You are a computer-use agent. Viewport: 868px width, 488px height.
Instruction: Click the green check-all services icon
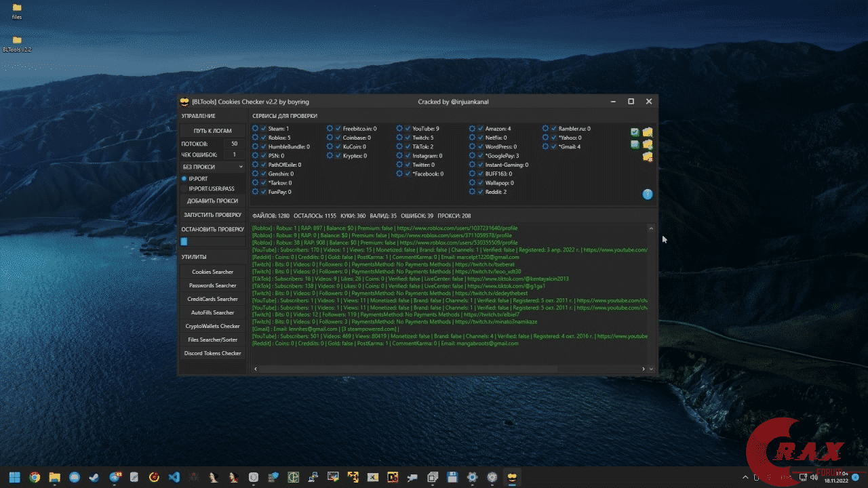[635, 132]
